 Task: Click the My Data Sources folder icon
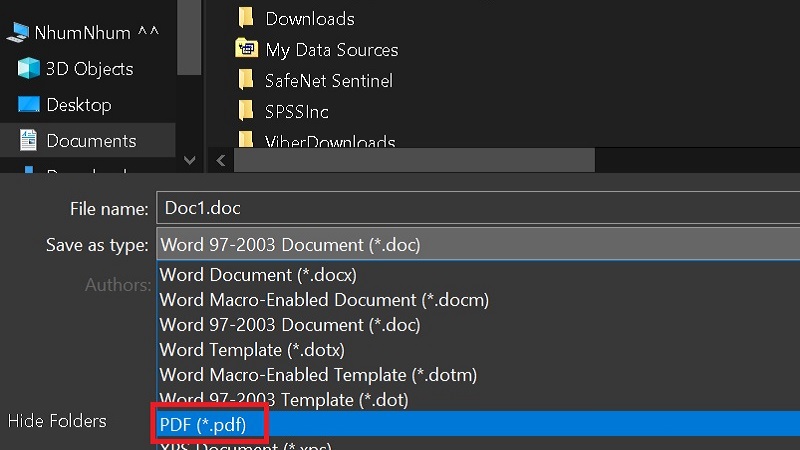coord(246,48)
